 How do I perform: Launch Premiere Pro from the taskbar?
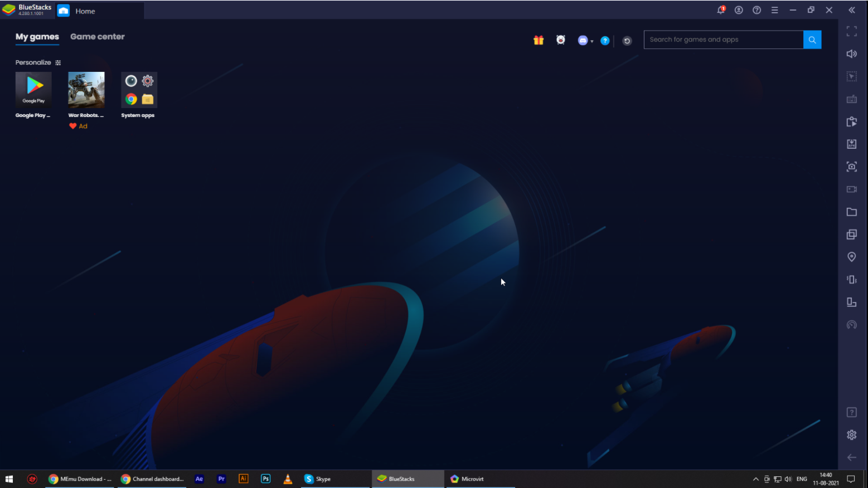pyautogui.click(x=221, y=479)
